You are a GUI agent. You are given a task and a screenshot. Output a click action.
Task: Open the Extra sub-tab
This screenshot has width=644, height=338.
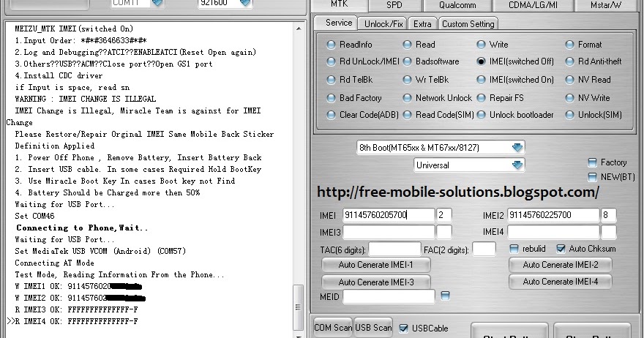pos(422,24)
